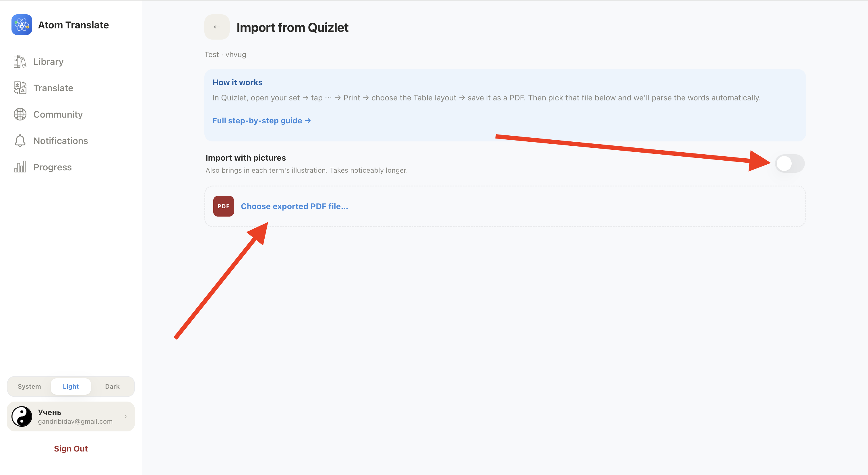Click the 'How it works' heading

click(x=237, y=83)
